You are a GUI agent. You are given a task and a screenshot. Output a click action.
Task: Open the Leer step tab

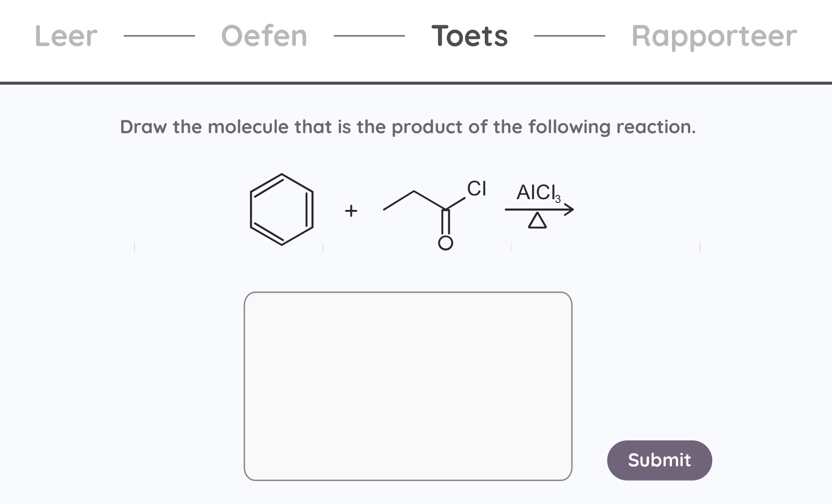66,36
